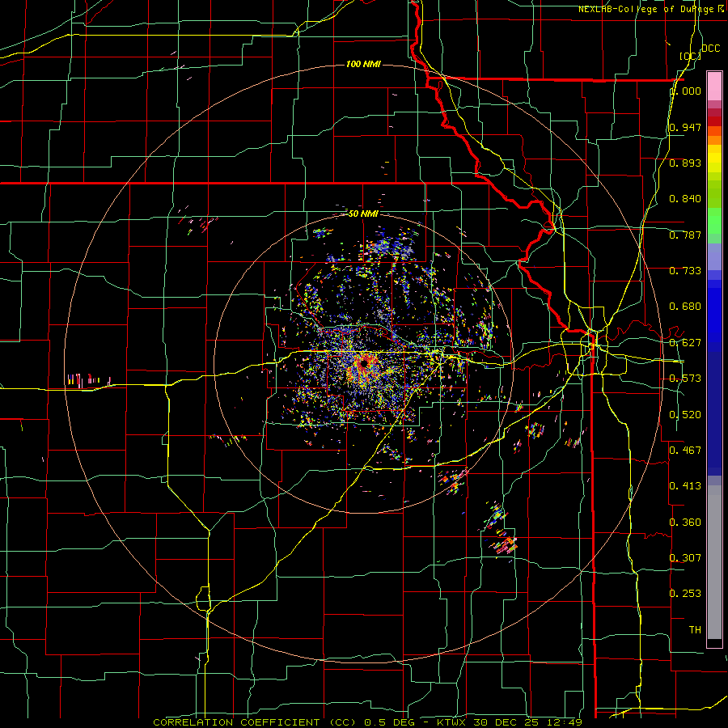This screenshot has height=728, width=728.
Task: Click the 50 NMI range ring label
Action: 363,214
